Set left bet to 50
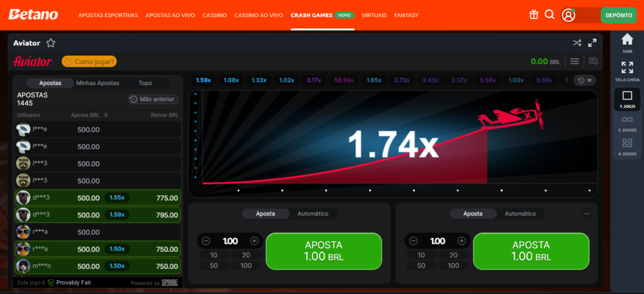 point(214,266)
